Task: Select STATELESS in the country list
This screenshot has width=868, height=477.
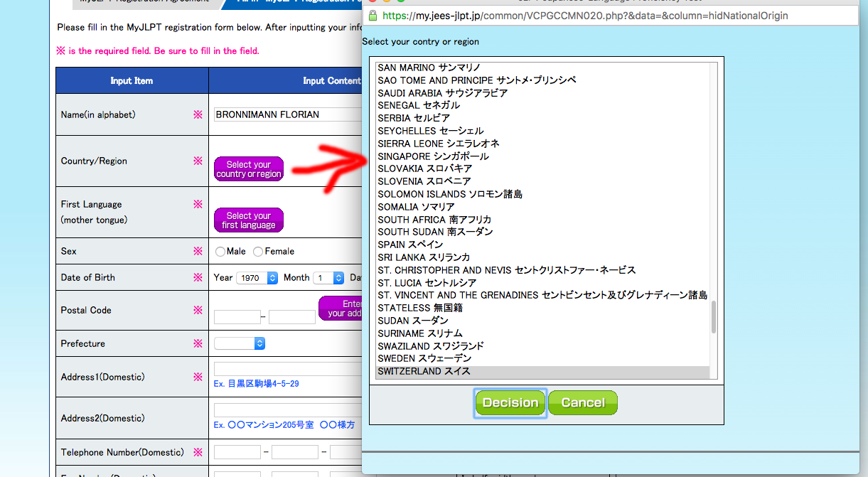Action: click(x=420, y=309)
